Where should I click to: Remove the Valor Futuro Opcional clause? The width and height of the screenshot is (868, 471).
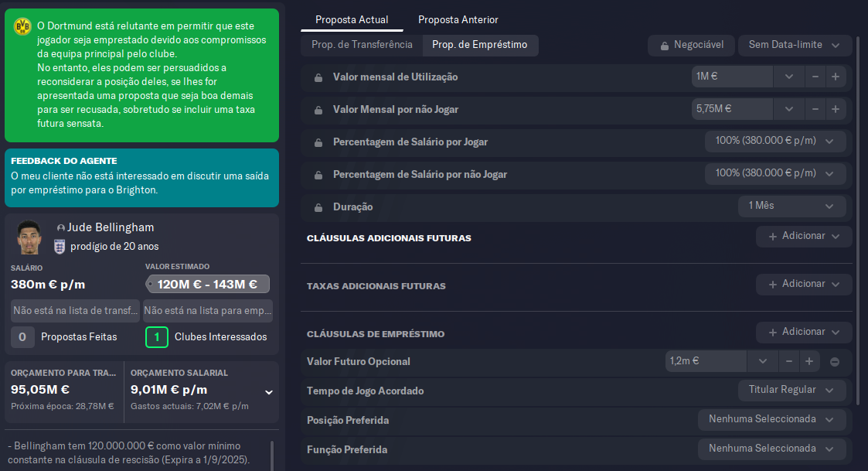tap(835, 362)
